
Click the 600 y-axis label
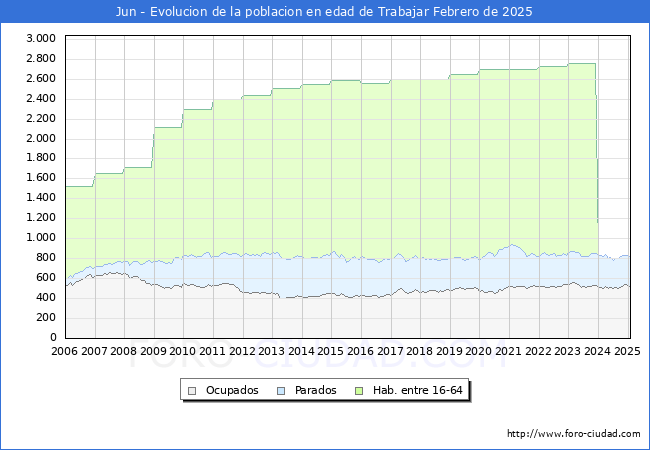[46, 277]
